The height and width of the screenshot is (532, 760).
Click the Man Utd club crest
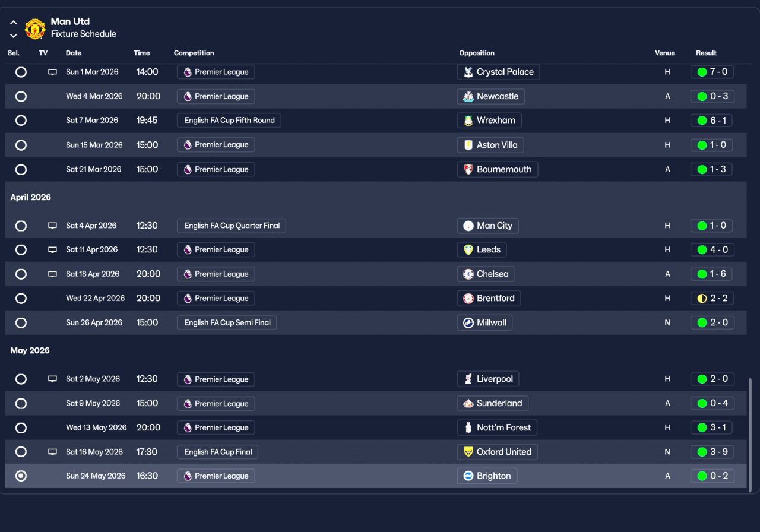click(35, 28)
